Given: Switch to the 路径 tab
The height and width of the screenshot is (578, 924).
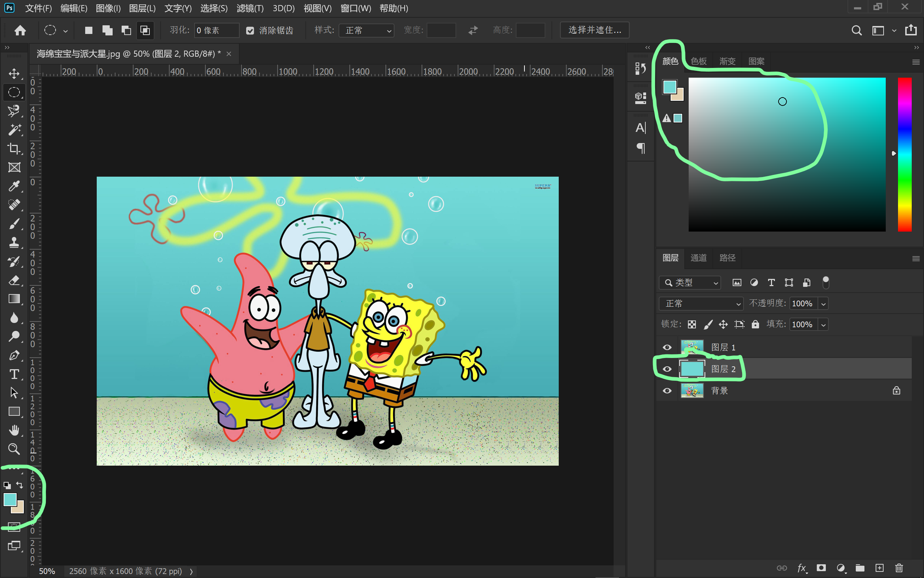Looking at the screenshot, I should tap(727, 258).
